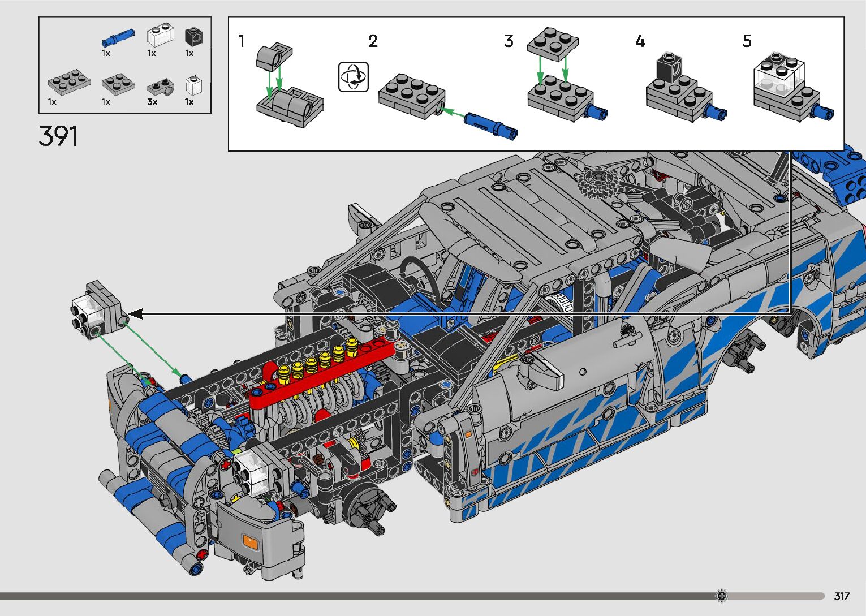Screen dimensions: 866x616
Task: Click the gear marker on progress bar
Action: coord(721,596)
